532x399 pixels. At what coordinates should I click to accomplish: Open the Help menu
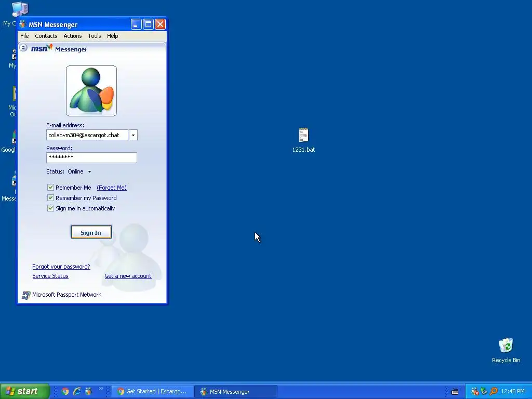(x=113, y=36)
